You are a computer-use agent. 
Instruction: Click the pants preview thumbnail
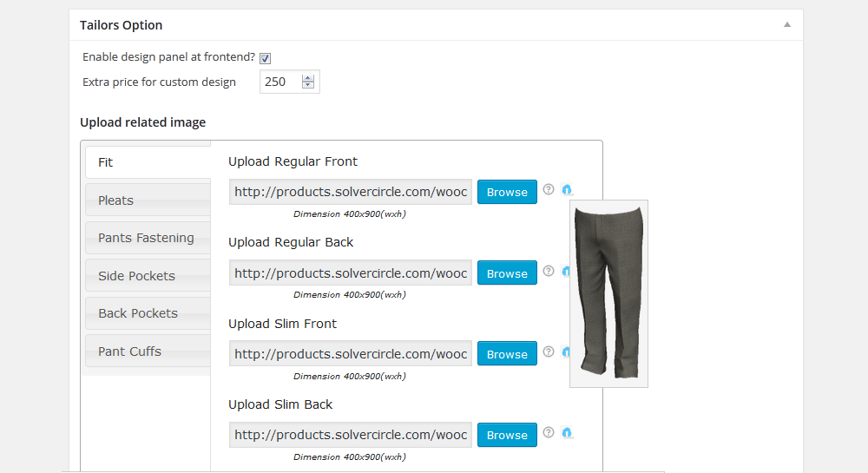pyautogui.click(x=609, y=293)
